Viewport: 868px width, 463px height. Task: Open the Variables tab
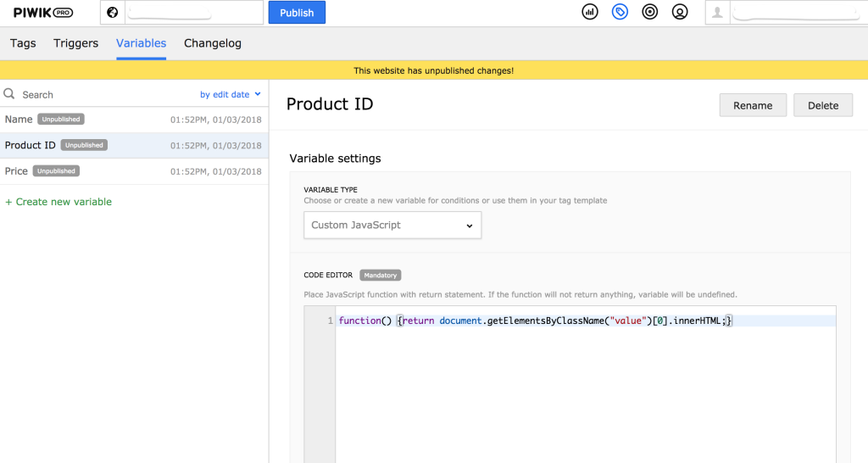click(142, 43)
